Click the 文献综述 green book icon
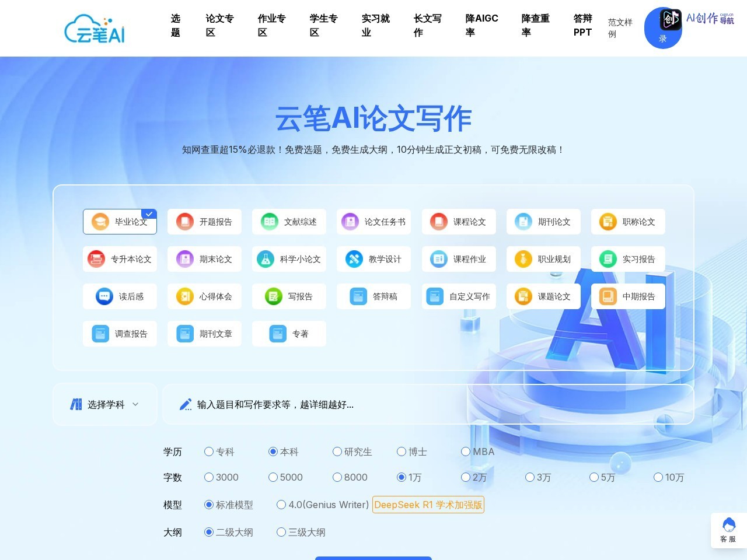Viewport: 747px width, 560px height. [270, 222]
